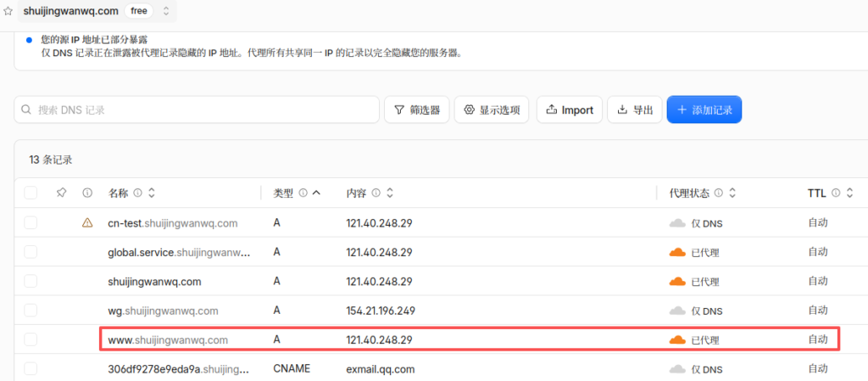Open the domain switcher up-down arrows
This screenshot has height=381, width=868.
point(166,11)
